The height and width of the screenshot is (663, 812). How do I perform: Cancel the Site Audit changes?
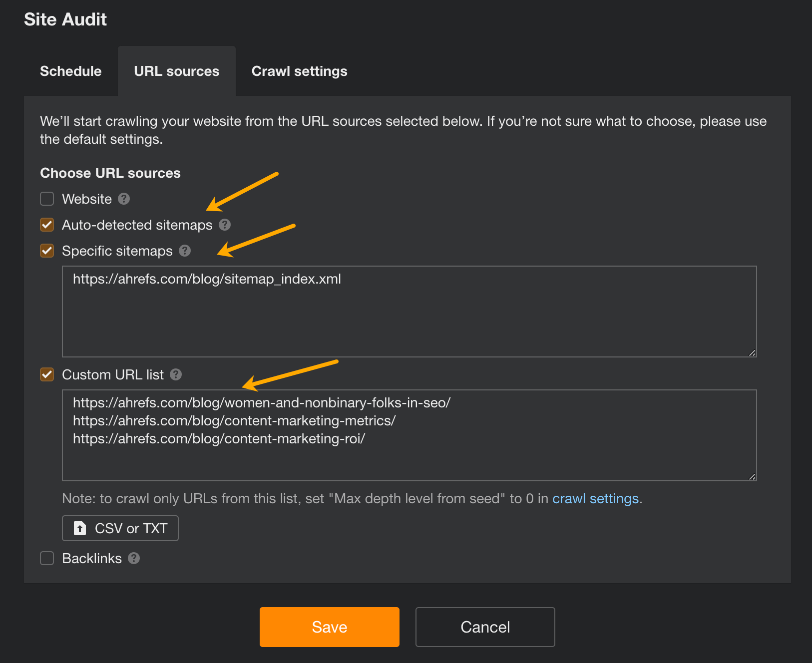484,627
